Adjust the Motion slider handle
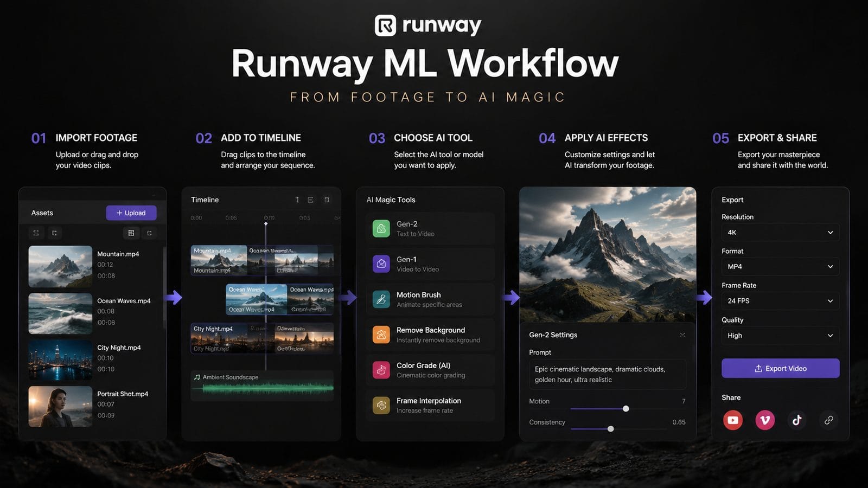The width and height of the screenshot is (868, 488). 626,408
